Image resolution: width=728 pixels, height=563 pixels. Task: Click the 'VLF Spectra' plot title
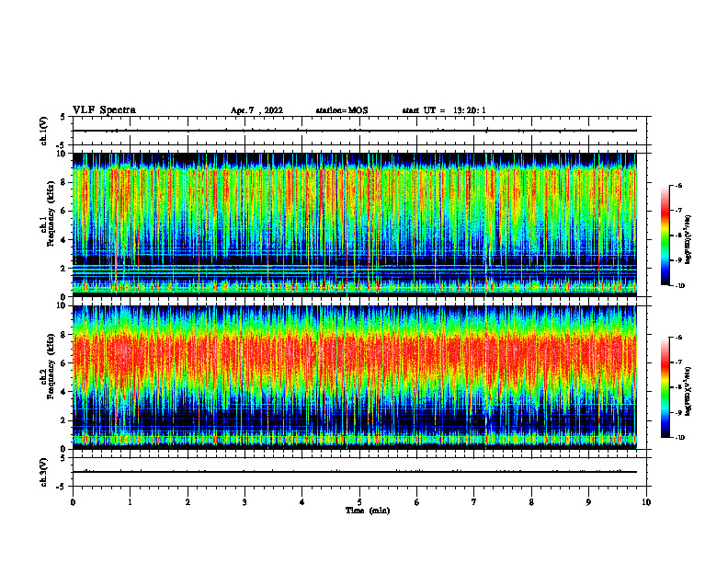(x=104, y=110)
